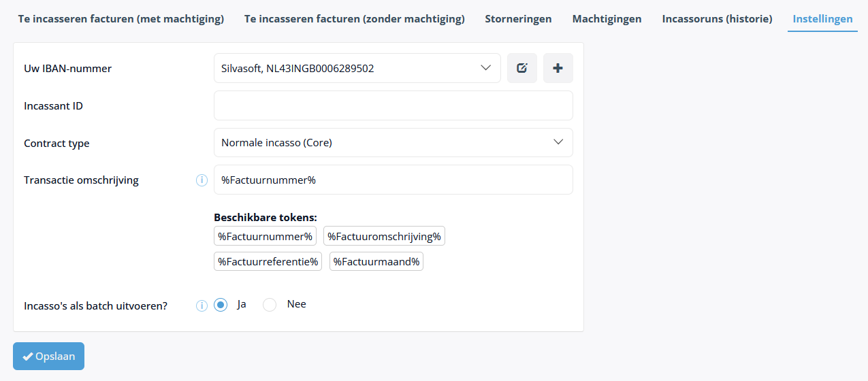Add a new IBAN with plus icon

(x=558, y=68)
